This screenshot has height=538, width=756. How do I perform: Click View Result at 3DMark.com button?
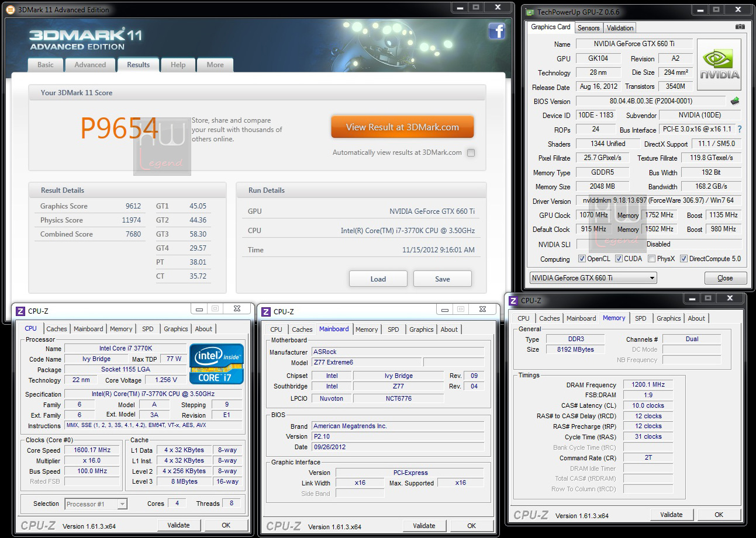(x=402, y=127)
